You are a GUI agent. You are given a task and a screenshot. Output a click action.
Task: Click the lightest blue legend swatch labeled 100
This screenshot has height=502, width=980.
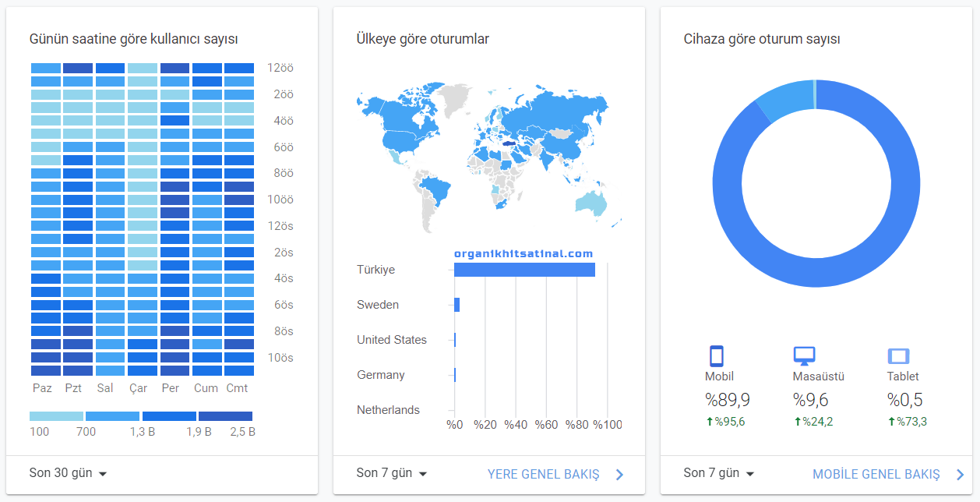[56, 416]
